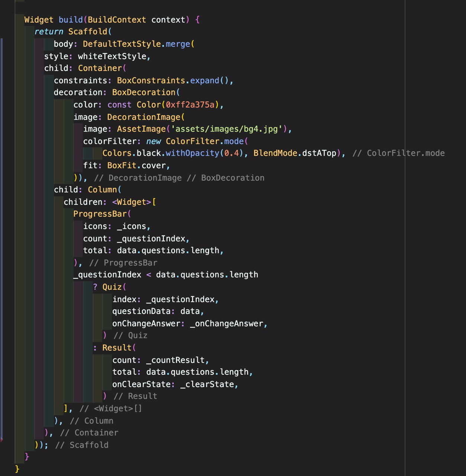
Task: Click the // ProgressBar closing comment
Action: click(123, 263)
